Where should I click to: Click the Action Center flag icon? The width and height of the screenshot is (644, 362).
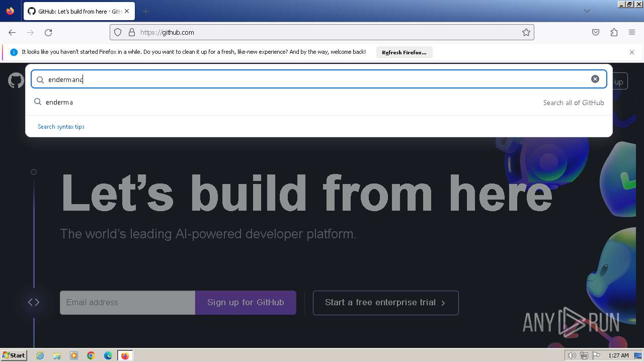click(596, 355)
